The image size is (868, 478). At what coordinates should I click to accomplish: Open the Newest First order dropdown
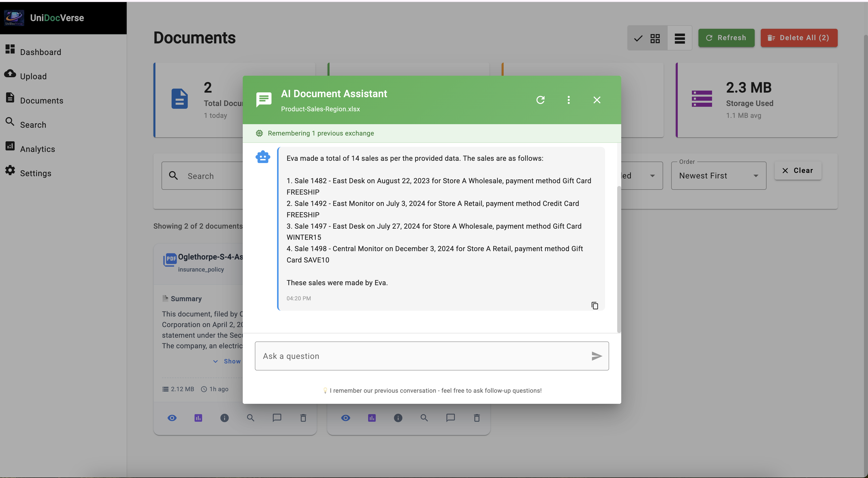click(x=718, y=175)
